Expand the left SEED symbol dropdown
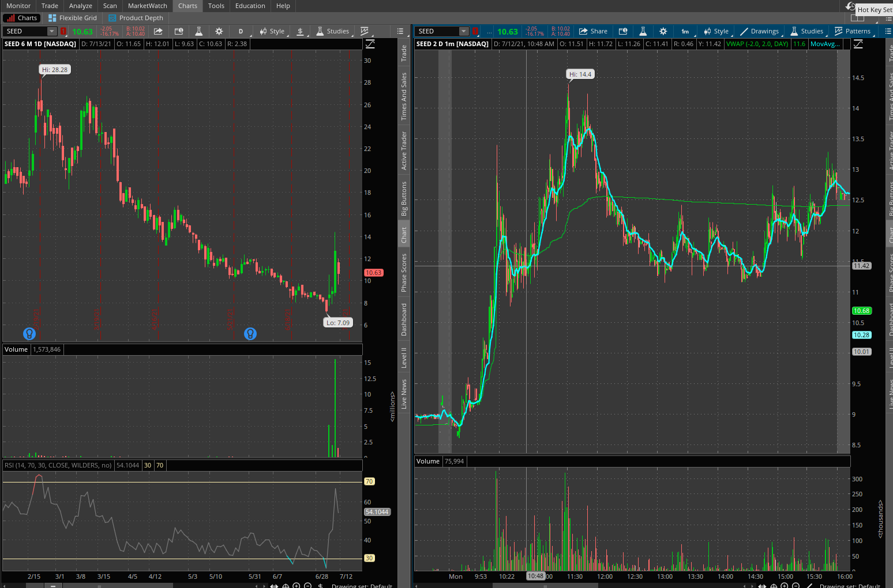This screenshot has width=893, height=588. point(52,31)
